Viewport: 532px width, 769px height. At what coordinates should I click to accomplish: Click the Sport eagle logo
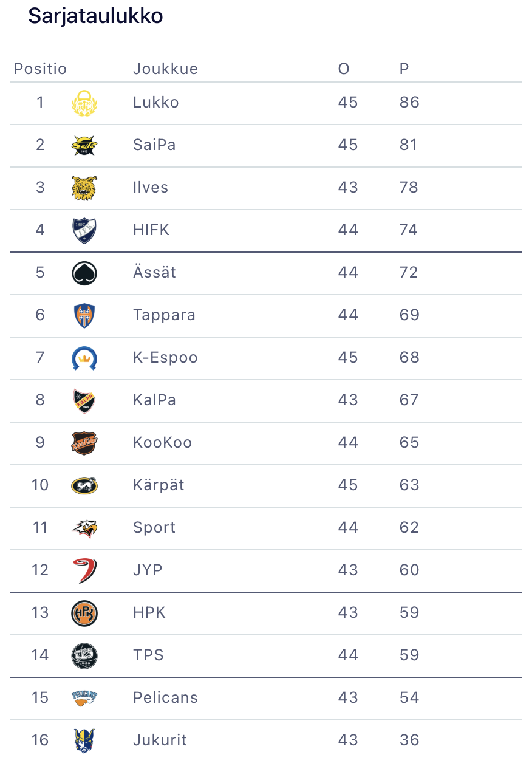coord(84,528)
